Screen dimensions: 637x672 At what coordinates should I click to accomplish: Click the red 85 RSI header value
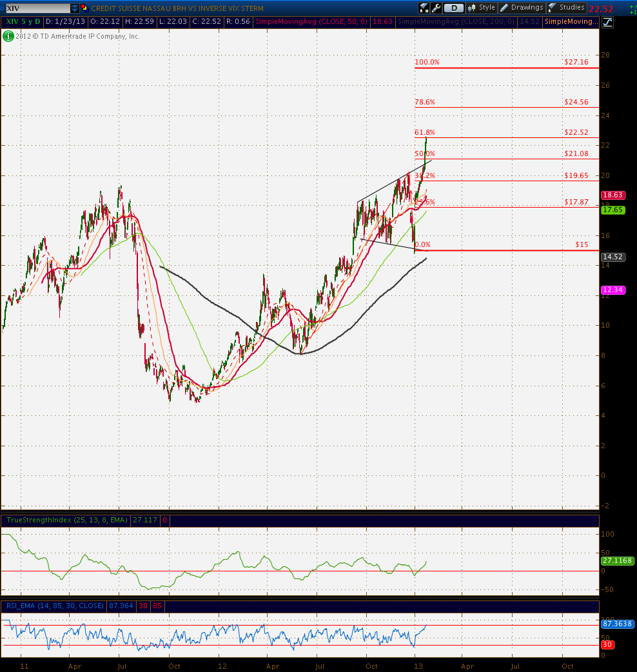coord(157,606)
